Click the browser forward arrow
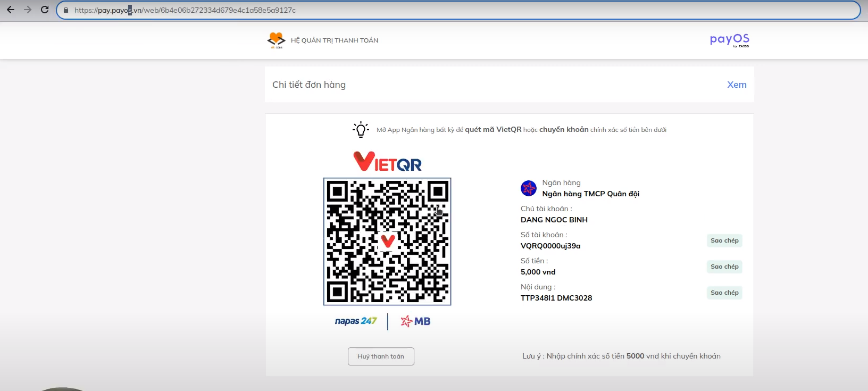The image size is (868, 391). pyautogui.click(x=28, y=10)
